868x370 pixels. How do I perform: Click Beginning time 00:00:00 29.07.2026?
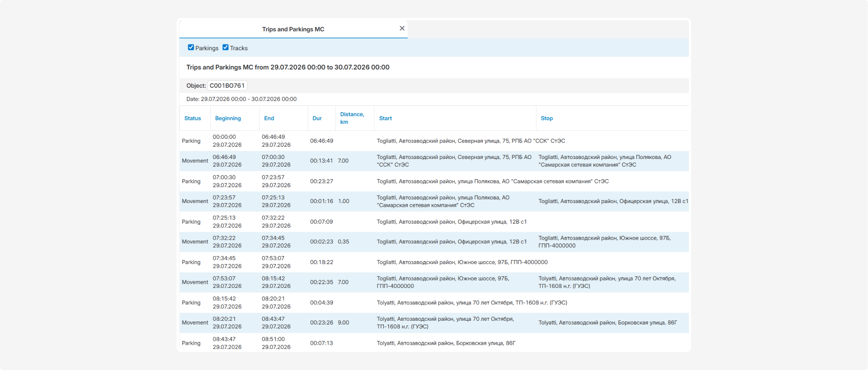[x=227, y=141]
